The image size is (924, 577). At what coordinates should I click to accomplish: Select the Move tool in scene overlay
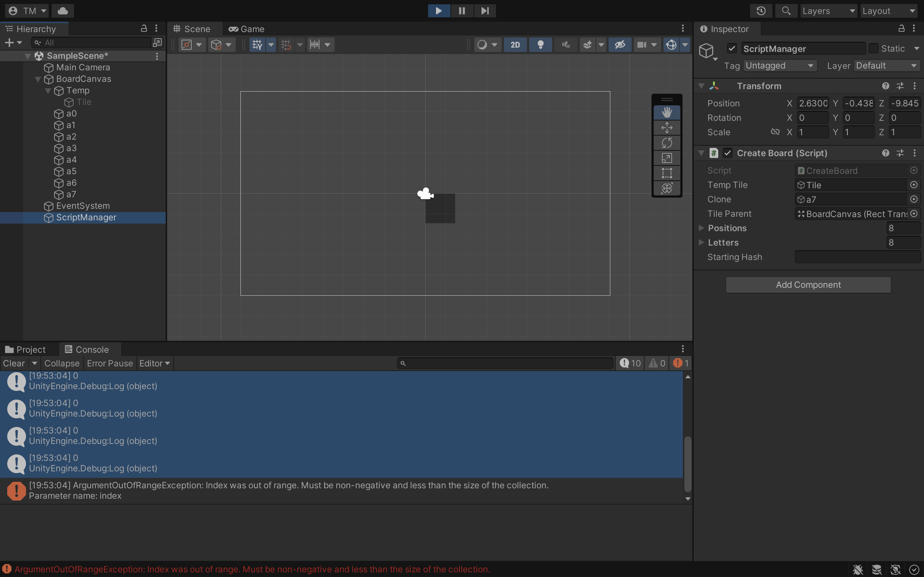pyautogui.click(x=667, y=127)
